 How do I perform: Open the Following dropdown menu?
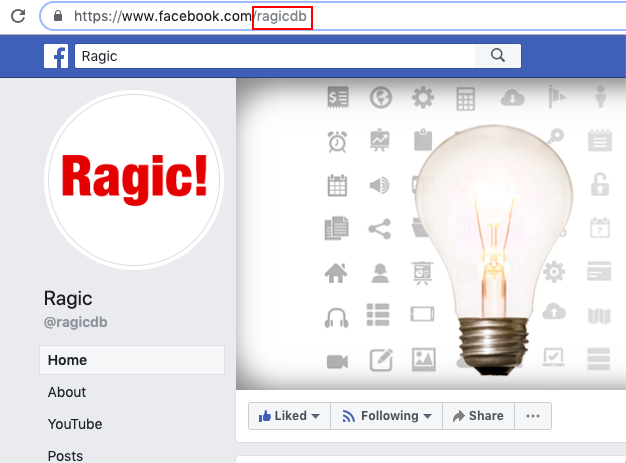pos(386,416)
